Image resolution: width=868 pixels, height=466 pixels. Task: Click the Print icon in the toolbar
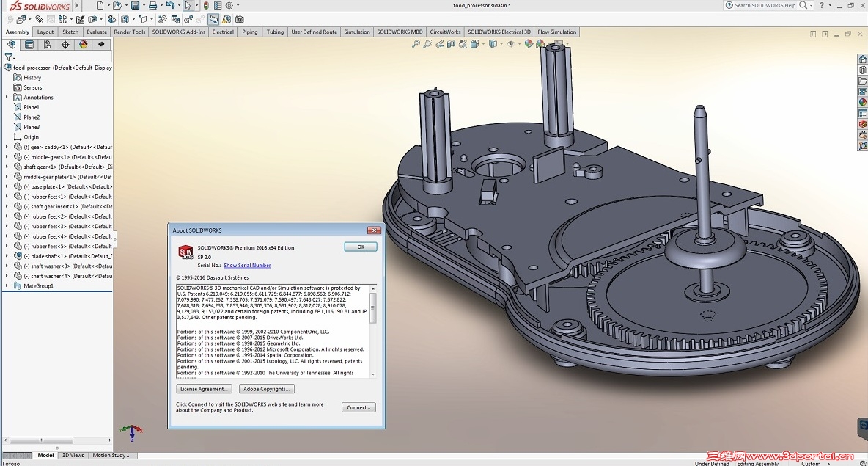152,6
